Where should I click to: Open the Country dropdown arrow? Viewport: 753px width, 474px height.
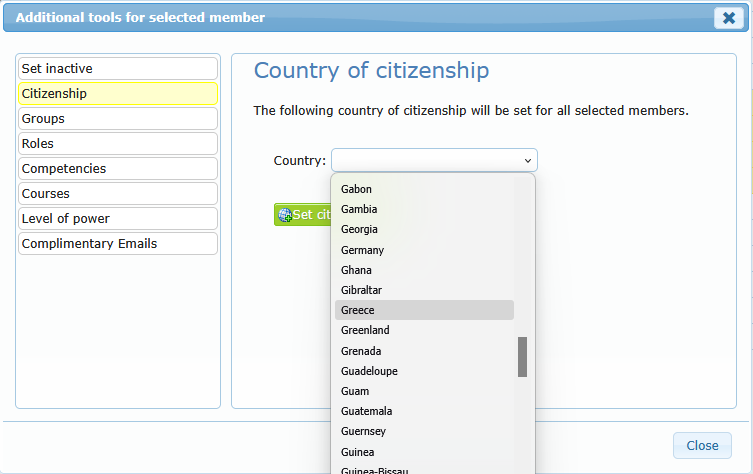point(526,160)
